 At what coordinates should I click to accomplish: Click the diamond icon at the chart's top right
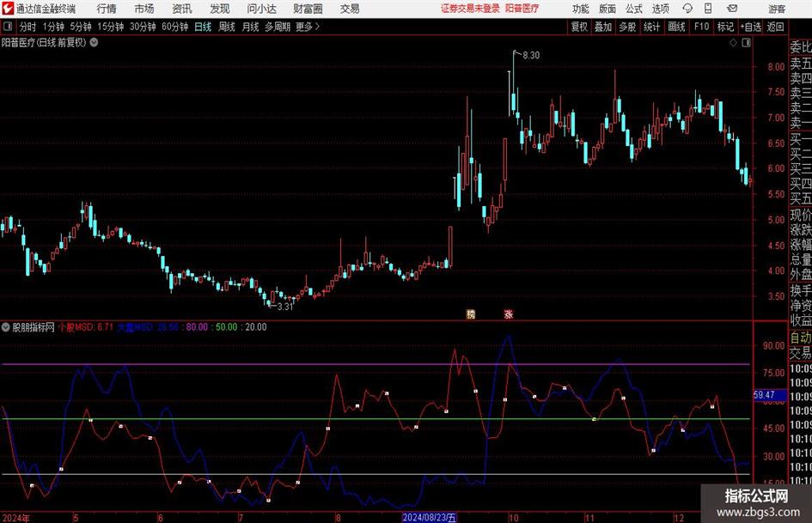pyautogui.click(x=733, y=43)
